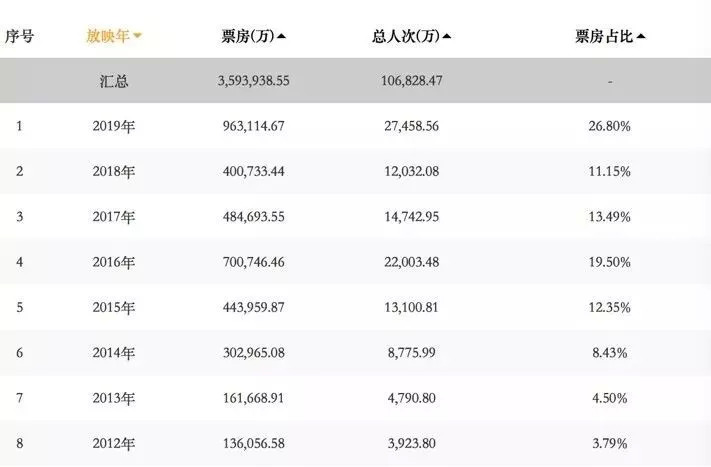Viewport: 711px width, 467px height.
Task: Click the 26.80% share cell
Action: (x=610, y=126)
